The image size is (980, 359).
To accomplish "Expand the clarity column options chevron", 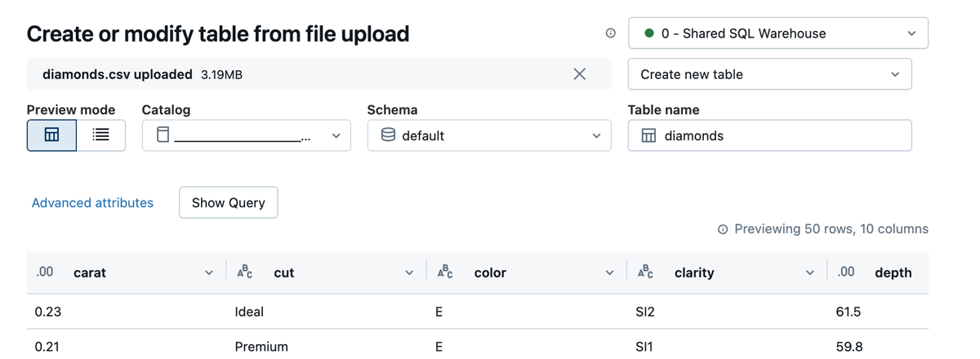I will [810, 273].
